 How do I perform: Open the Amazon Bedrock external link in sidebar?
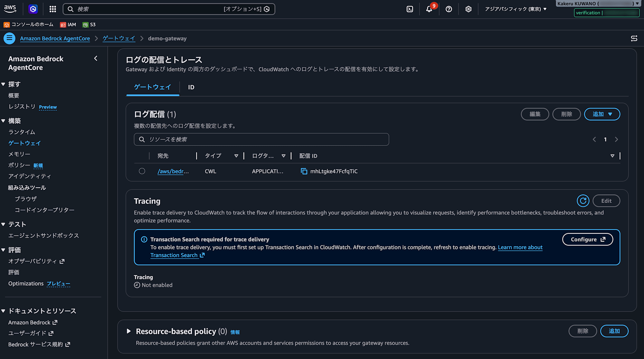point(33,322)
